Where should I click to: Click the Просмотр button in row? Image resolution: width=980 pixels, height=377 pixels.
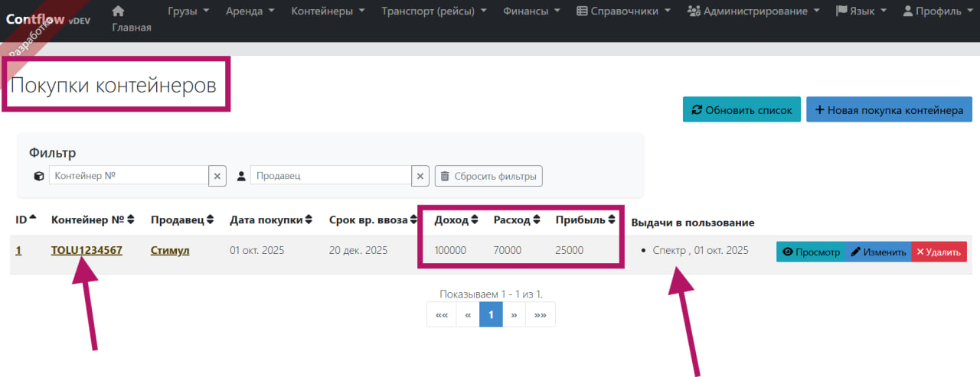[811, 252]
